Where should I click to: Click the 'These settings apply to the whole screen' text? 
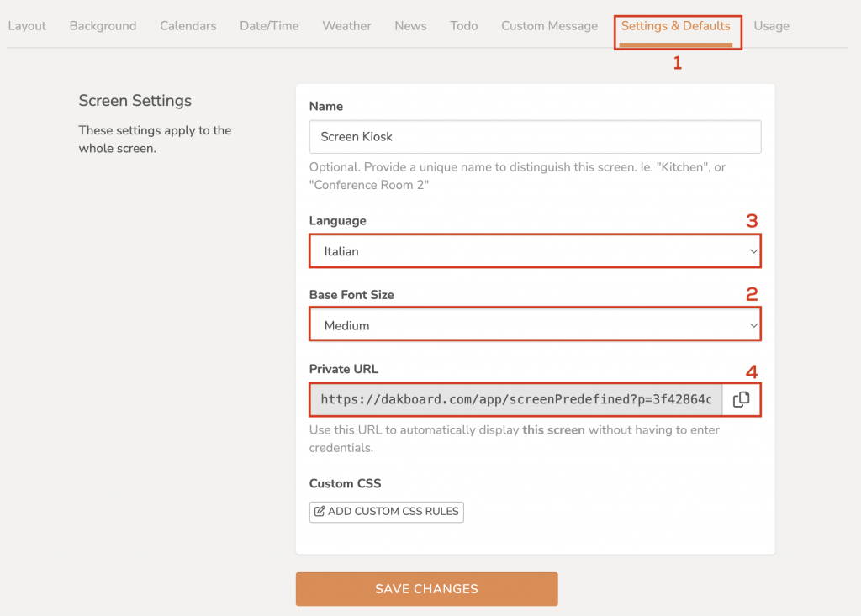[155, 140]
